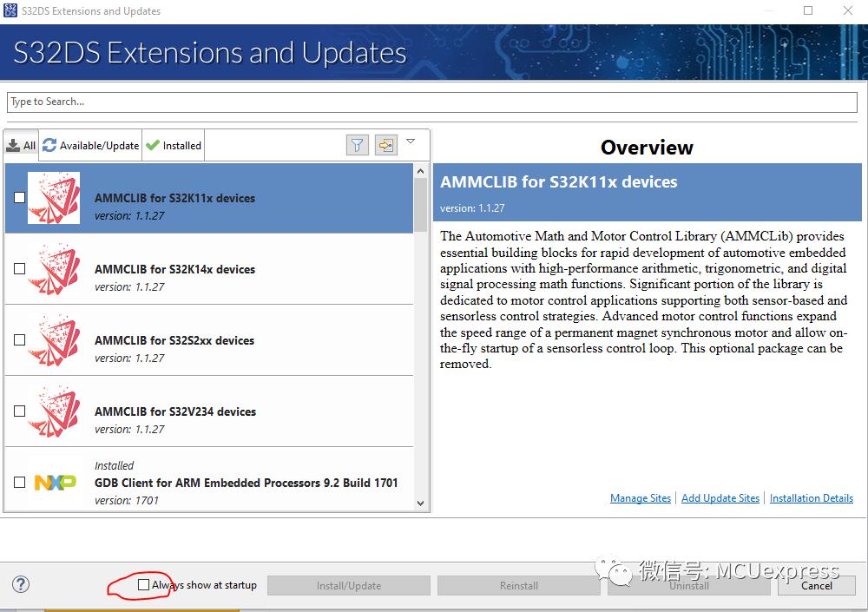Open the Manage Sites link
This screenshot has height=612, width=868.
click(x=641, y=498)
